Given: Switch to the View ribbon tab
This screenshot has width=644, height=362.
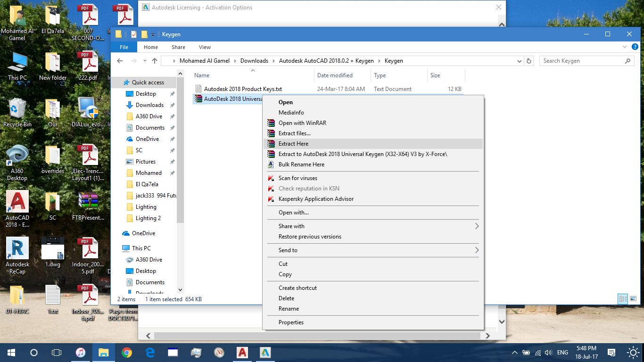Looking at the screenshot, I should tap(205, 47).
